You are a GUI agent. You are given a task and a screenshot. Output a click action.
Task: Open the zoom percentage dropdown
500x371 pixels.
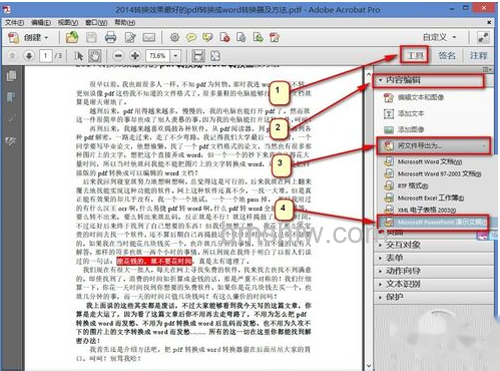176,56
